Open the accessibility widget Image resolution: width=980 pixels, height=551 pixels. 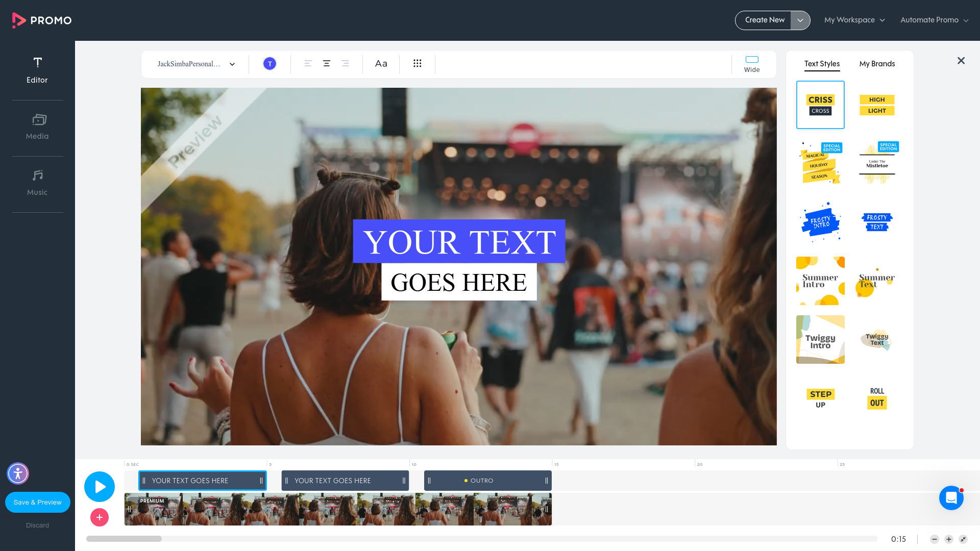coord(18,473)
